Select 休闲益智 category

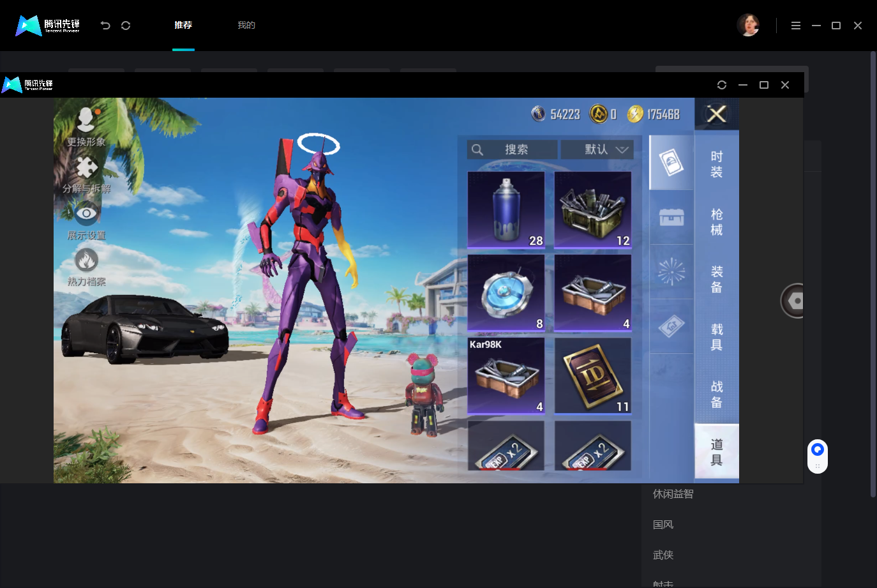(673, 494)
